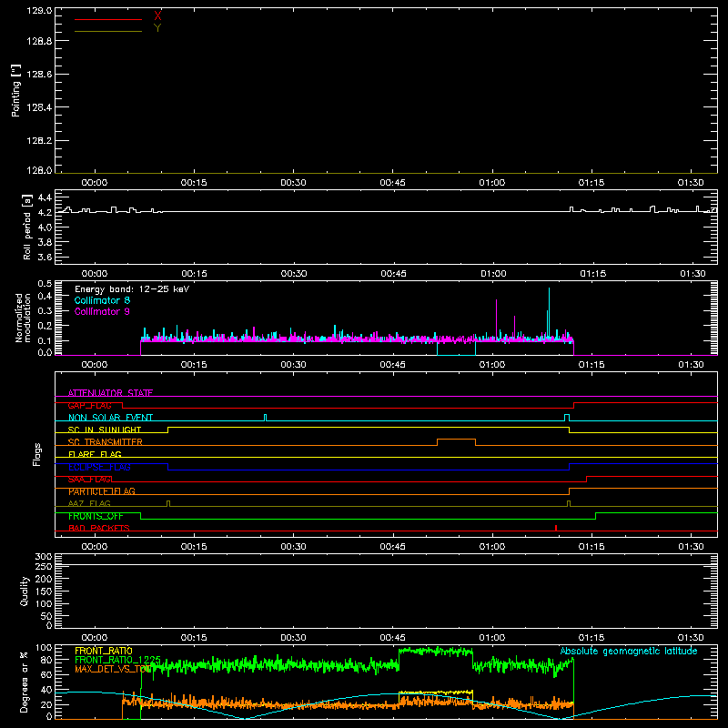Click the orange 'MAX_DET_VS_TOT' legend label
This screenshot has width=728, height=728.
[x=113, y=669]
